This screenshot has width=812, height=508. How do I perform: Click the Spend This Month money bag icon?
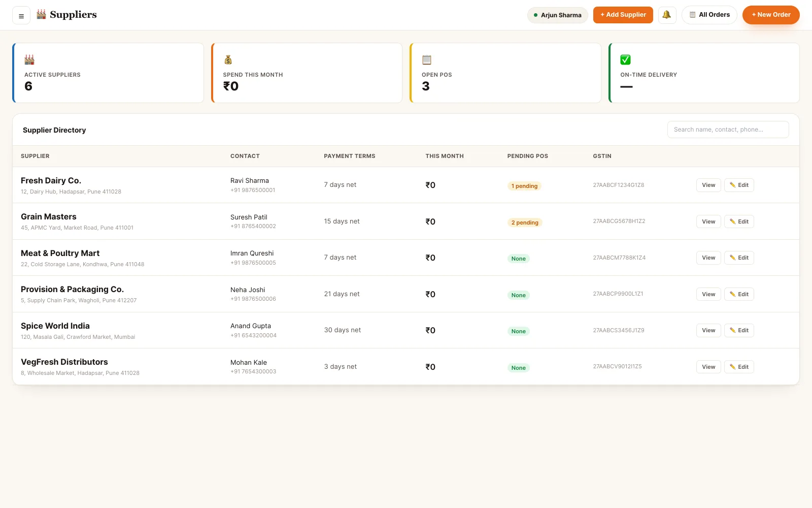click(x=228, y=59)
